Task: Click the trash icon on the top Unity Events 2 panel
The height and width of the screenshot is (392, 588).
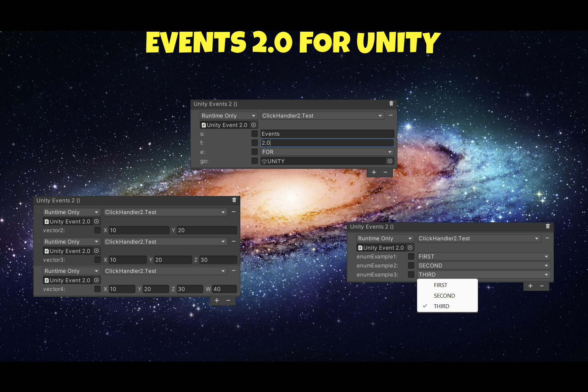Action: point(391,103)
